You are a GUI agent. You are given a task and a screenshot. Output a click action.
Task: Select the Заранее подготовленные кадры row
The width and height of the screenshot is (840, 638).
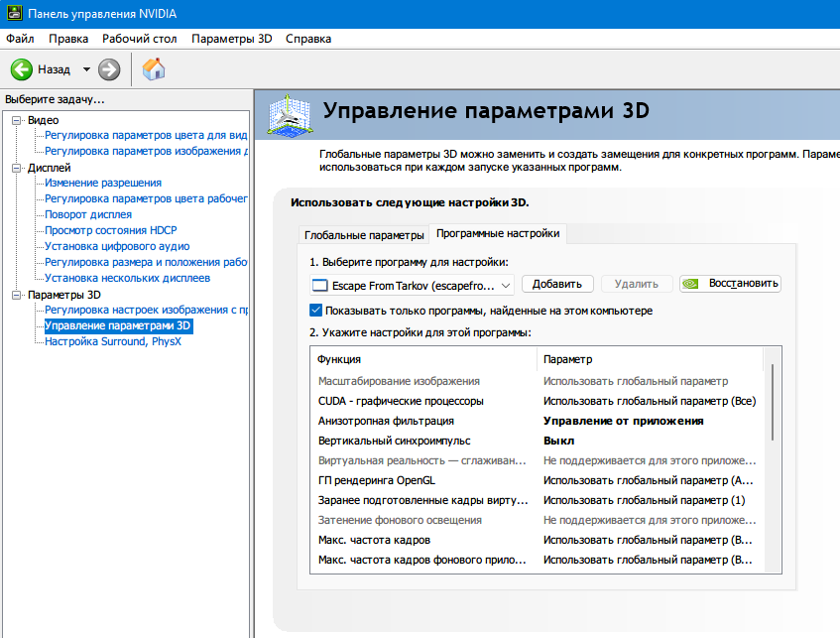click(x=537, y=500)
